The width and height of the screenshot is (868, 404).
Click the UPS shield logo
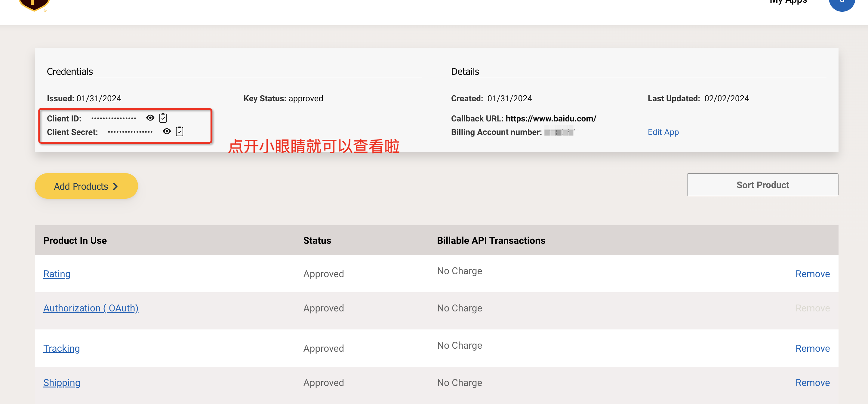pyautogui.click(x=34, y=5)
